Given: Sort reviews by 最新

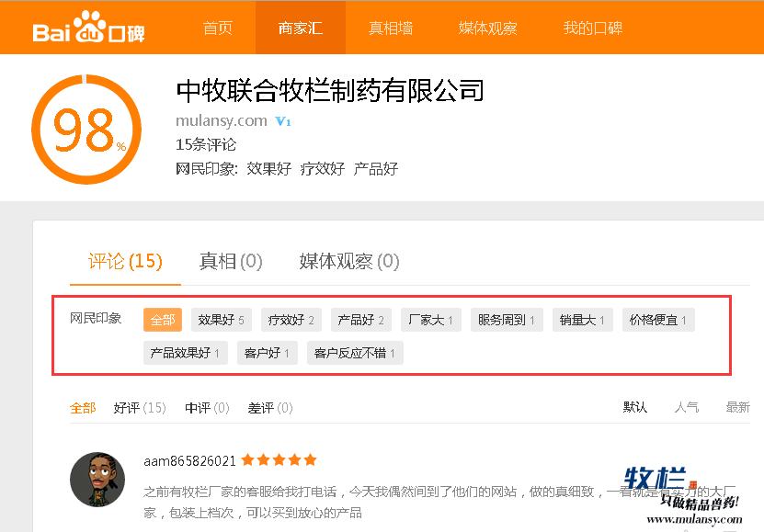Looking at the screenshot, I should point(737,407).
